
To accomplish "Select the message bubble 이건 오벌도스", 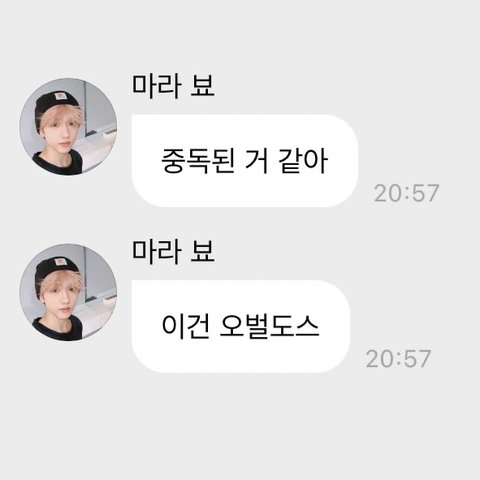I will pyautogui.click(x=241, y=326).
